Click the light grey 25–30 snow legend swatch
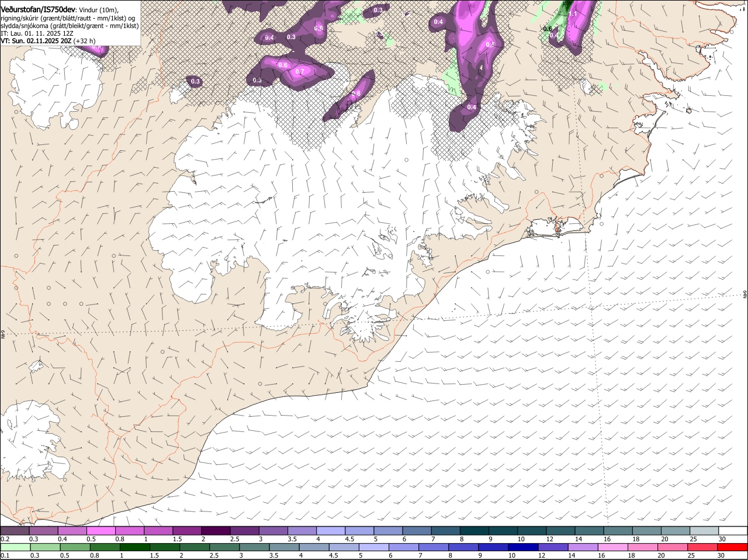 704,531
